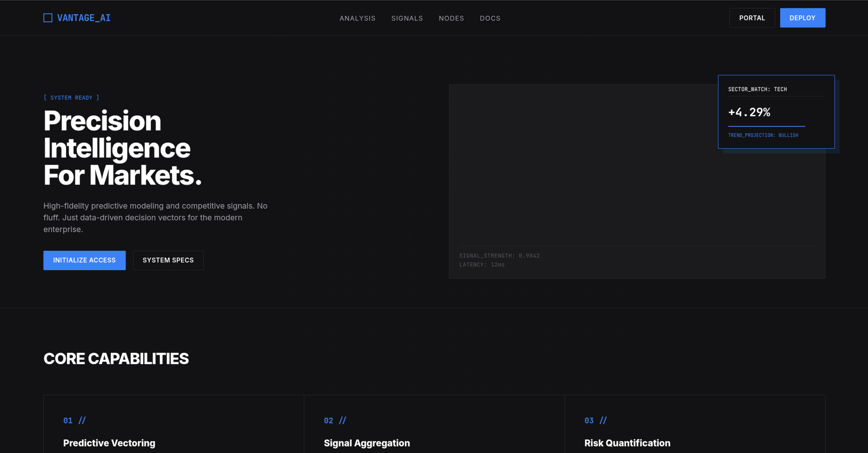Click the blue trend progress bar
Screen dimensions: 868x453
[766, 126]
